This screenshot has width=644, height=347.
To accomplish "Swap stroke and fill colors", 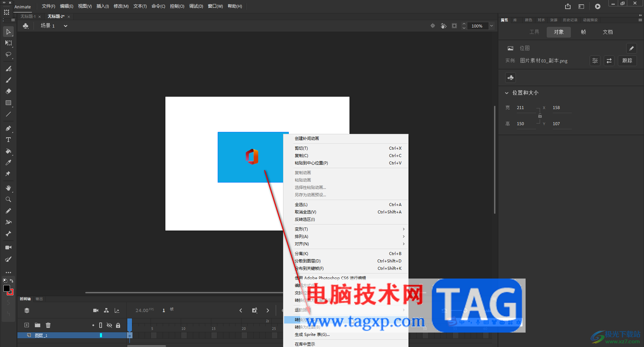I will [12, 281].
